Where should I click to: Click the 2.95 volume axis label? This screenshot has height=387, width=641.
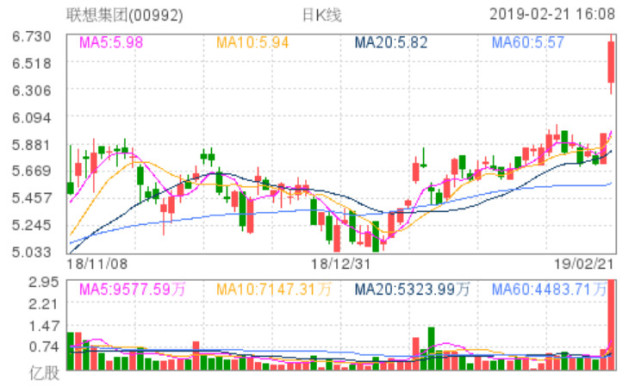(x=43, y=282)
